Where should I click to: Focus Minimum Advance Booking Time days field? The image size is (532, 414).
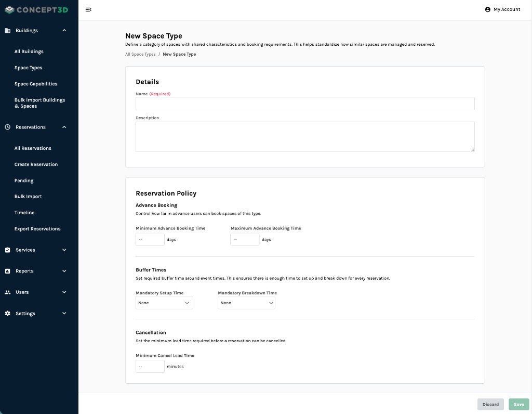click(x=150, y=239)
